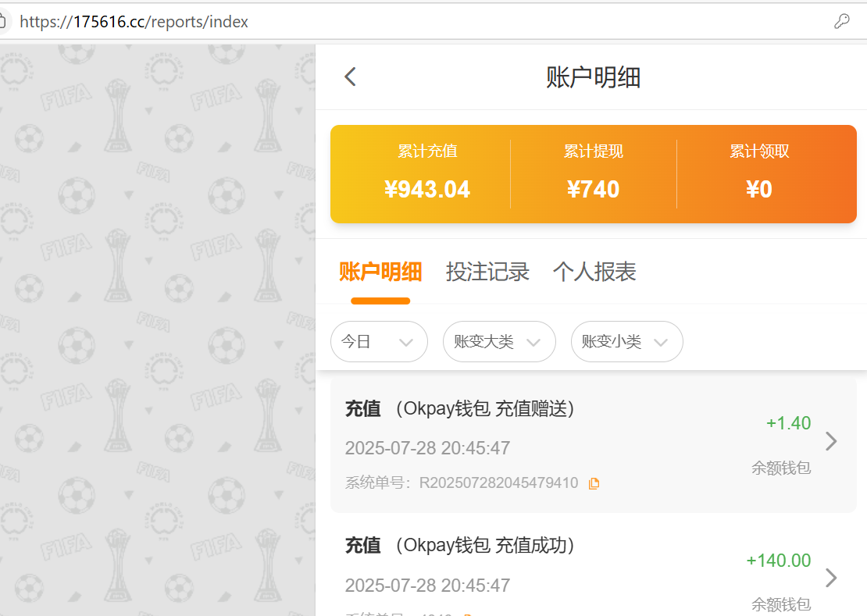The width and height of the screenshot is (867, 616).
Task: Open the chevron arrow on 充值赠送 record
Action: pyautogui.click(x=830, y=441)
